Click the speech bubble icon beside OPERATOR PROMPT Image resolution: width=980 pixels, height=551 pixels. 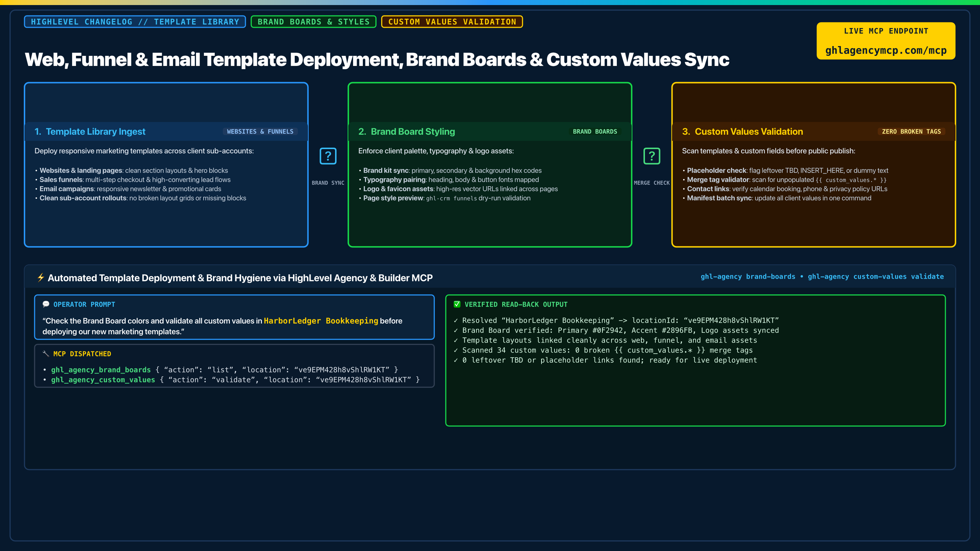46,304
